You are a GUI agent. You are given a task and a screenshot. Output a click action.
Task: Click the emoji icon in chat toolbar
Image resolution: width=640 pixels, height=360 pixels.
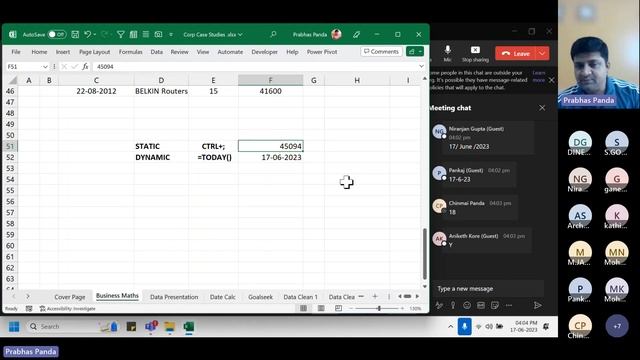[467, 305]
